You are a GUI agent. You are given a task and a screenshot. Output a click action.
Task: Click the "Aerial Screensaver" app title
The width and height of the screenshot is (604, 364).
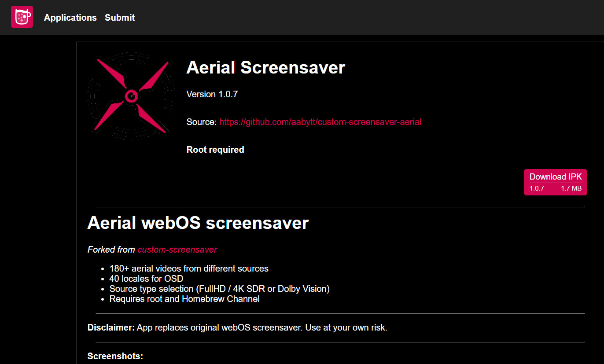click(265, 68)
